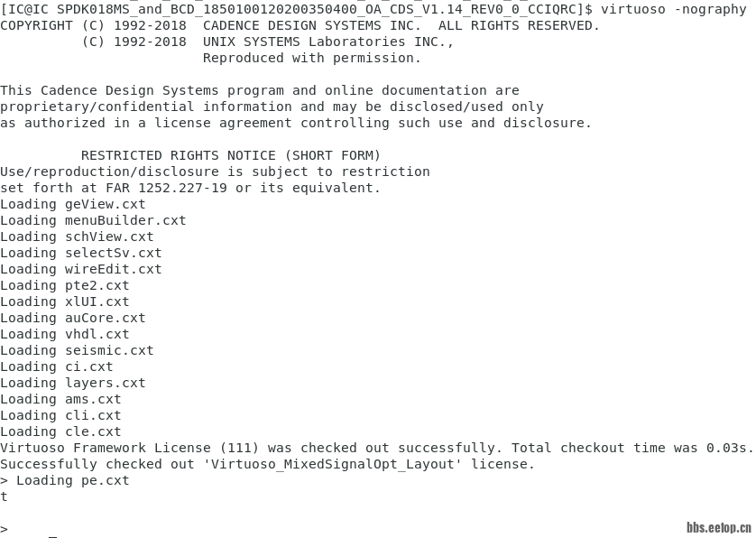Click the 'Loading layers.cxt' line
Screen dimensions: 756x538
pos(73,383)
